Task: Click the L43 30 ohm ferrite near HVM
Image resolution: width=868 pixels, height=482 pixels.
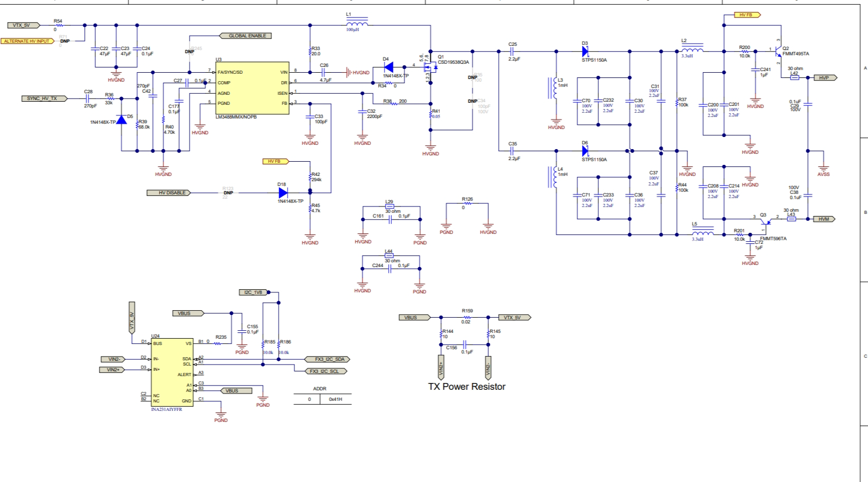Action: click(x=792, y=219)
